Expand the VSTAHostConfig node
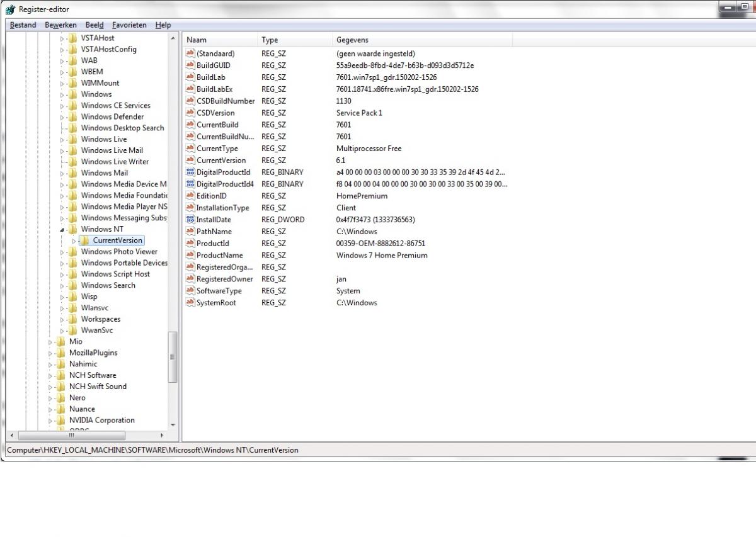 tap(62, 50)
